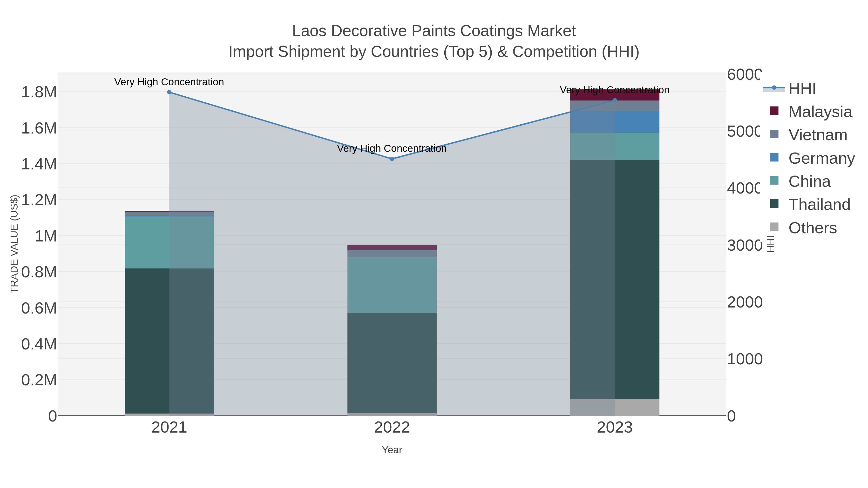868x488 pixels.
Task: Click the subtitle Import Shipment by Countries line
Action: click(434, 52)
